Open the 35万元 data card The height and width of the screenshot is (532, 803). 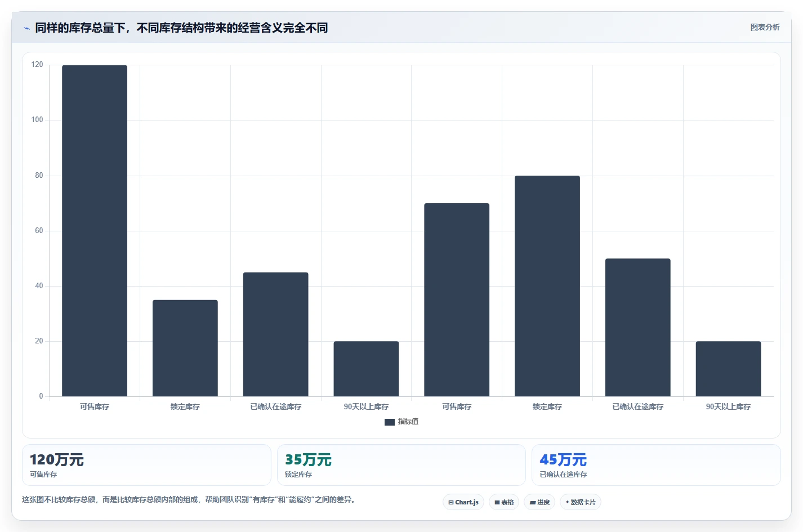pos(401,465)
